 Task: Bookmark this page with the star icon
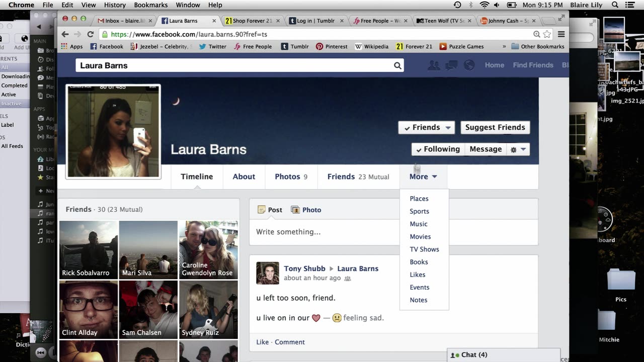547,34
